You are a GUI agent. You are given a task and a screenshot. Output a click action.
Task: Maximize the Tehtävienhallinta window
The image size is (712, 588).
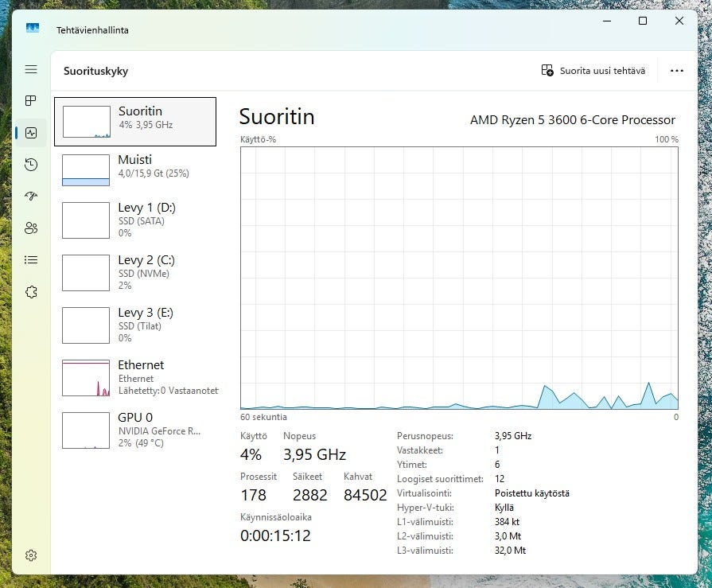pyautogui.click(x=643, y=21)
